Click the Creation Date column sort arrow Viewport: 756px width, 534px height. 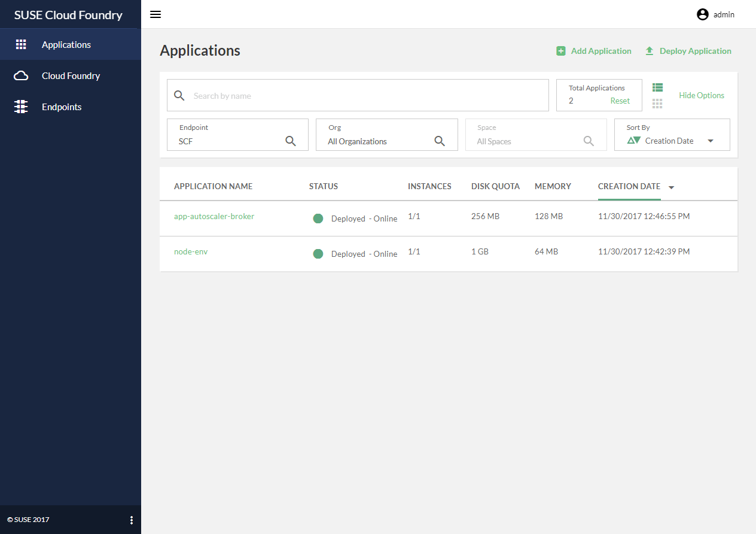(x=671, y=187)
